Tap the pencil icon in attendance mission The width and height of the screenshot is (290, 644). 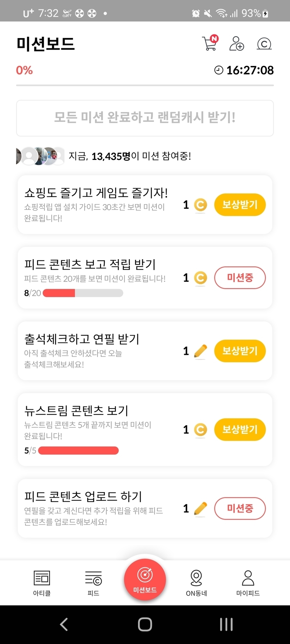click(200, 351)
